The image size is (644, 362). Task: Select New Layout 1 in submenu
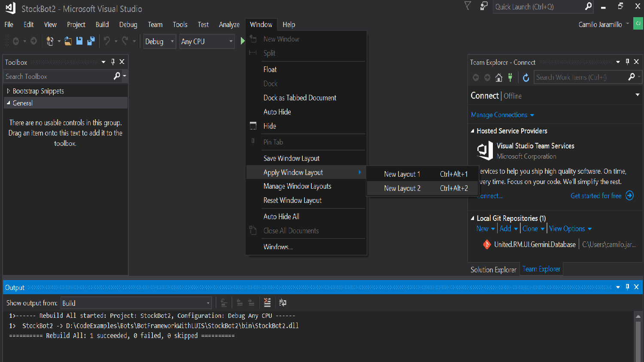coord(422,174)
